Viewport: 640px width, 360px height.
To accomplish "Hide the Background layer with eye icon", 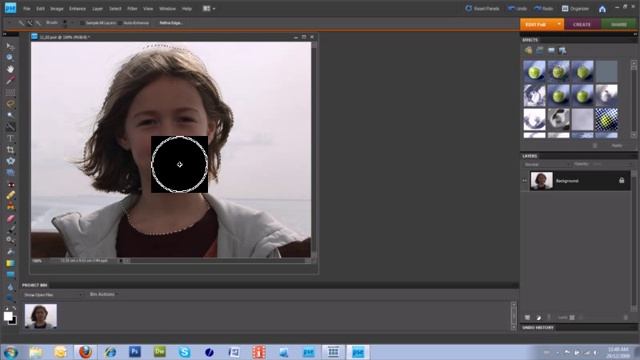I will coord(525,180).
